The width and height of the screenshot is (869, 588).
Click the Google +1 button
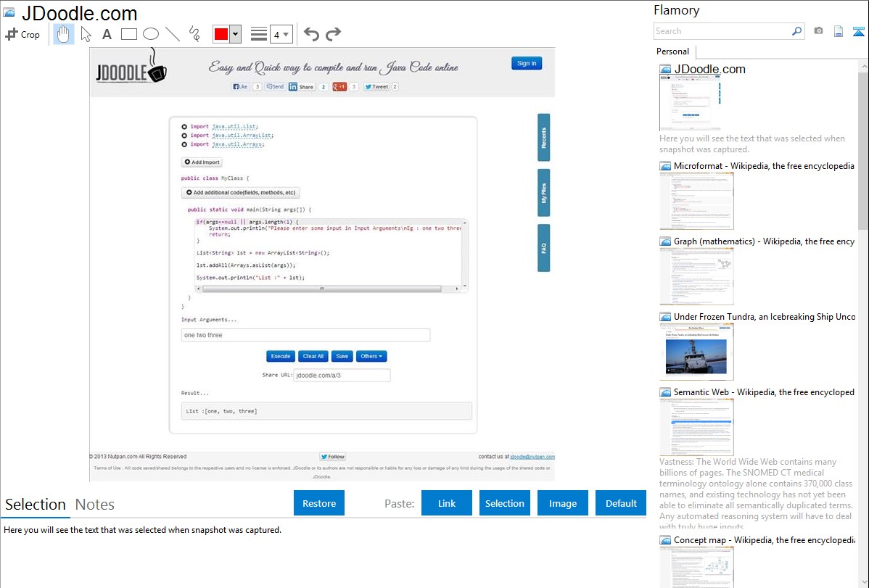pos(339,86)
